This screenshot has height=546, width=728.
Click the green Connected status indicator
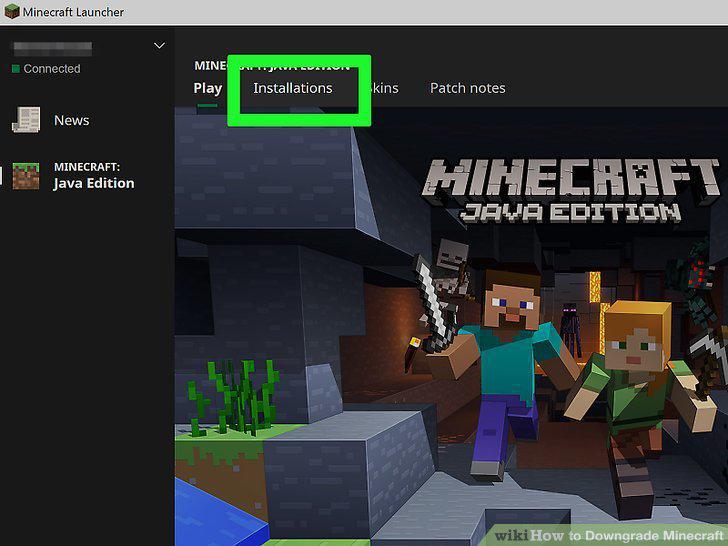[16, 69]
